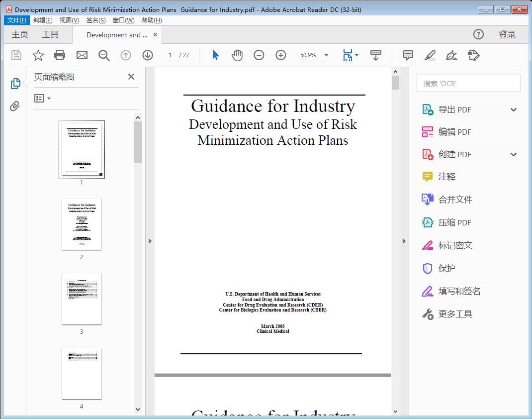Enable the scrolling page display mode

point(375,55)
